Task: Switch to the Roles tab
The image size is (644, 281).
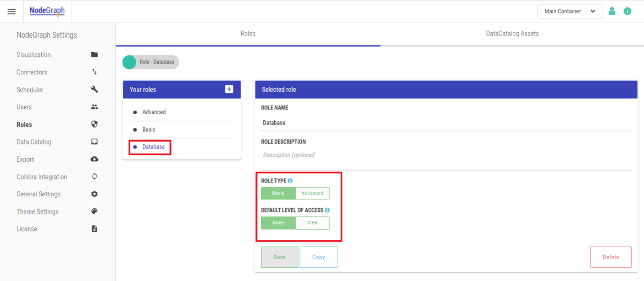Action: pyautogui.click(x=248, y=34)
